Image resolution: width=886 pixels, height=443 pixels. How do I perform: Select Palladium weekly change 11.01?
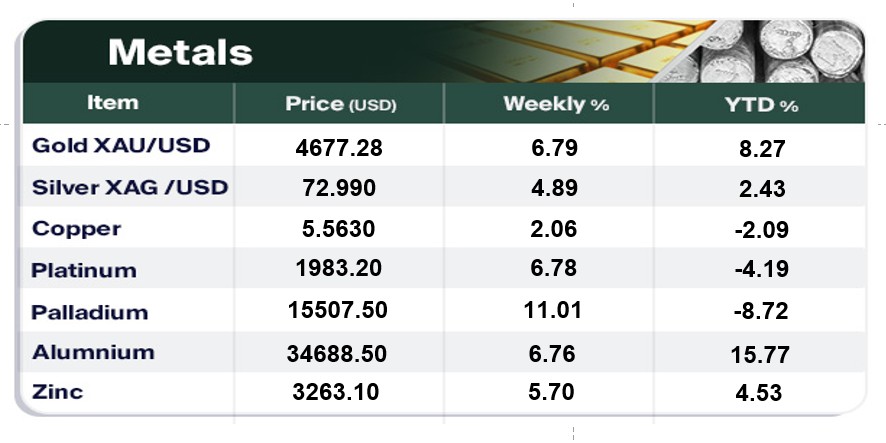coord(553,311)
